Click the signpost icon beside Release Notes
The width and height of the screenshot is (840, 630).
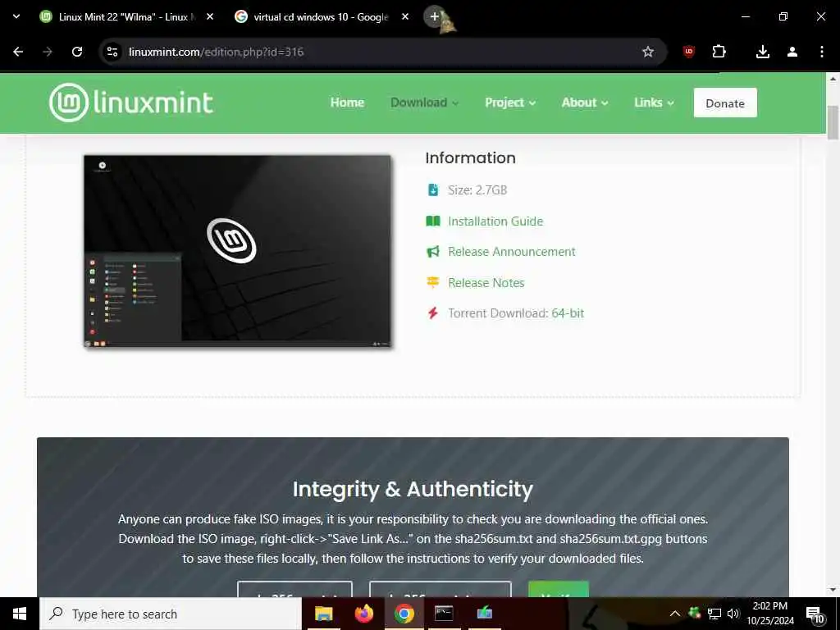(x=433, y=282)
